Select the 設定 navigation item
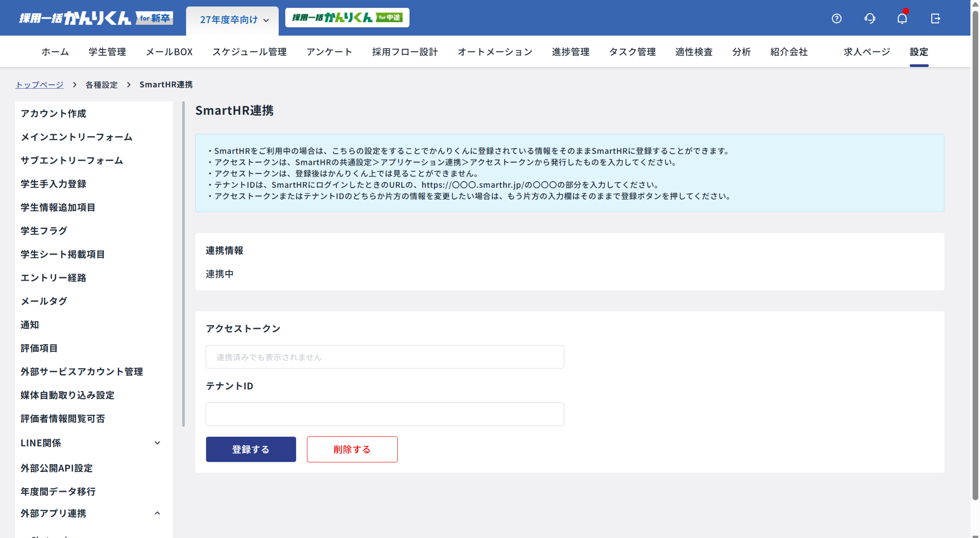This screenshot has height=538, width=980. click(919, 52)
